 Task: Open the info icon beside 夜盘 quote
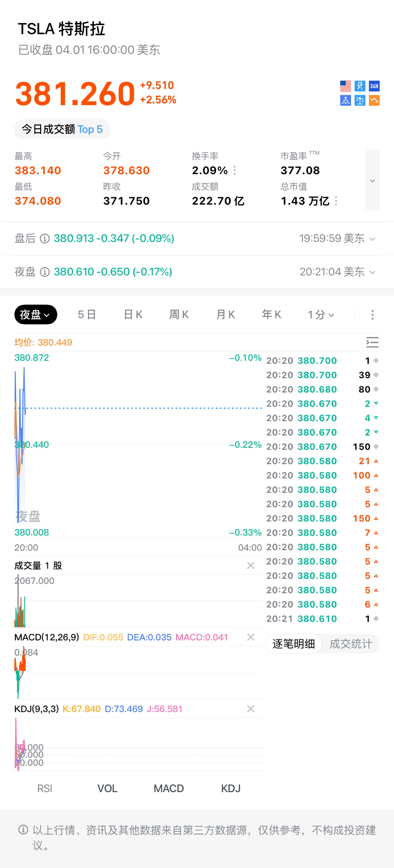click(x=45, y=272)
